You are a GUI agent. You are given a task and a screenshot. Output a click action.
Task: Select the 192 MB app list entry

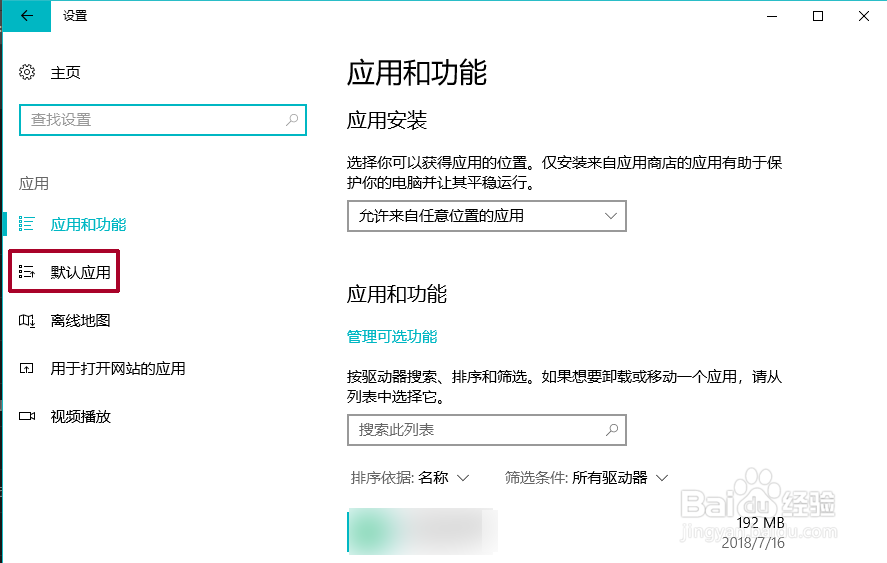[x=560, y=531]
